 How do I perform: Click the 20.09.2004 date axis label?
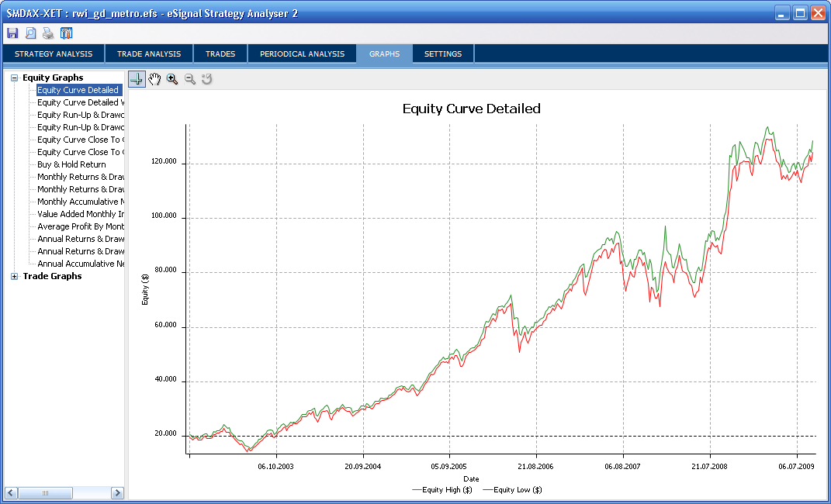pyautogui.click(x=363, y=467)
